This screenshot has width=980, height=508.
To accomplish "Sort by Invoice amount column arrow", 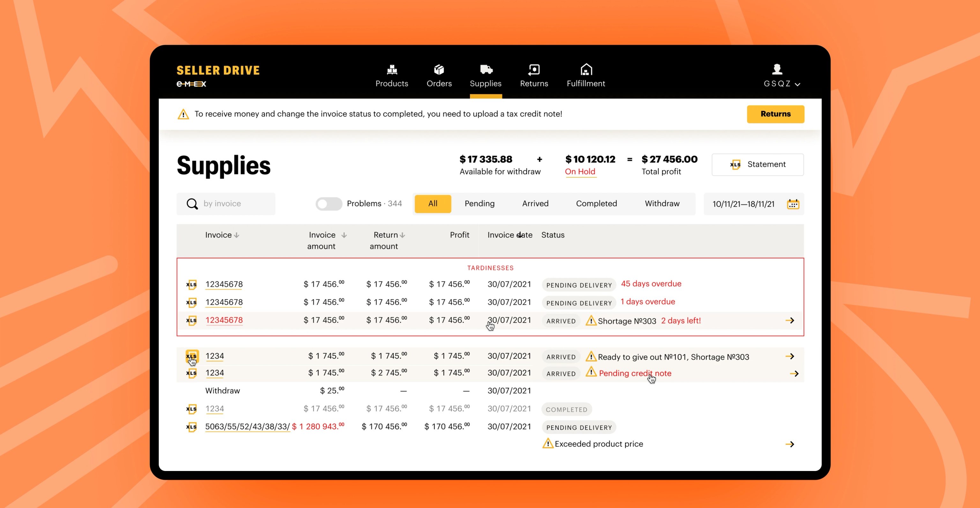I will [344, 235].
